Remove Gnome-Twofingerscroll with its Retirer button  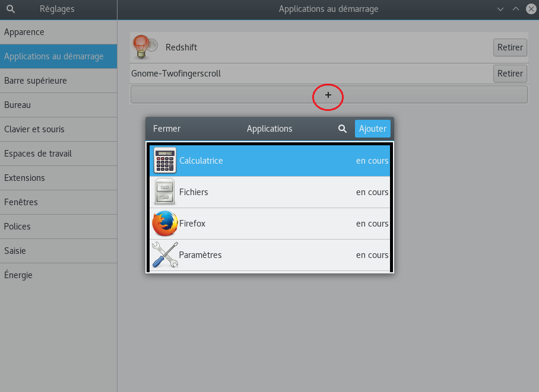point(510,74)
